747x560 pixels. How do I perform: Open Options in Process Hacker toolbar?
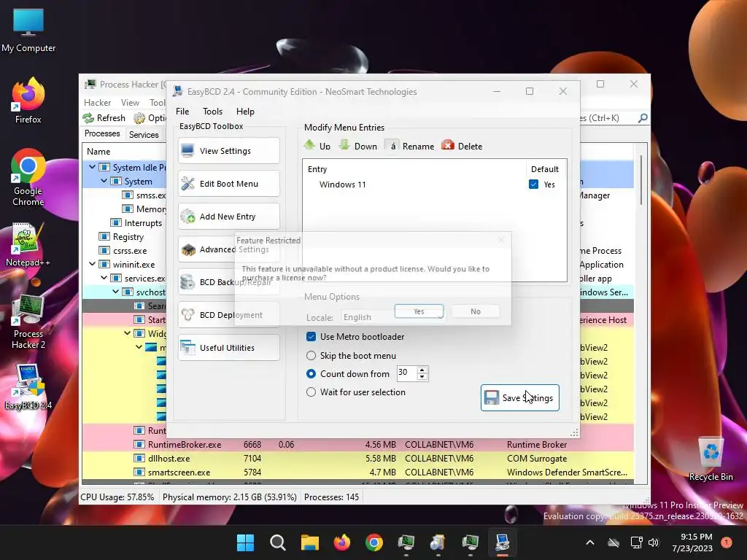coord(150,117)
